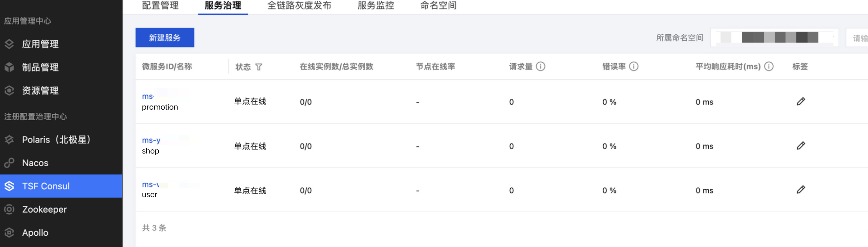Select Nacos in the sidebar
The width and height of the screenshot is (868, 247).
tap(35, 163)
